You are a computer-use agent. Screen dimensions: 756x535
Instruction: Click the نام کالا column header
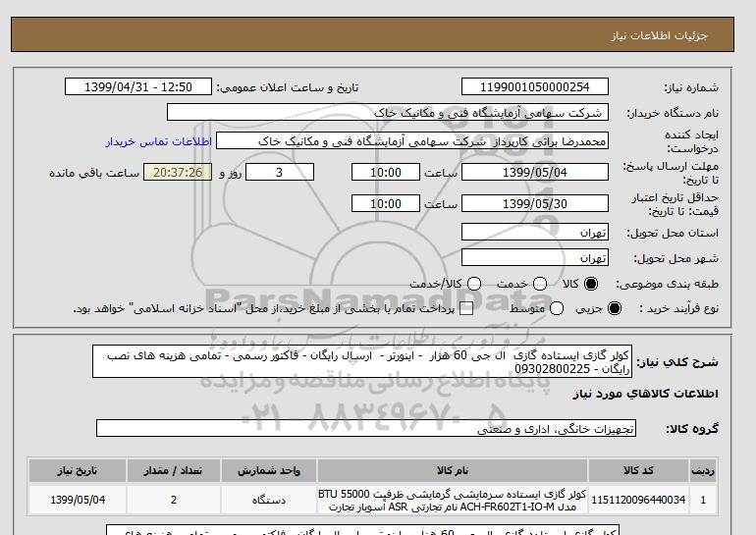pos(453,471)
